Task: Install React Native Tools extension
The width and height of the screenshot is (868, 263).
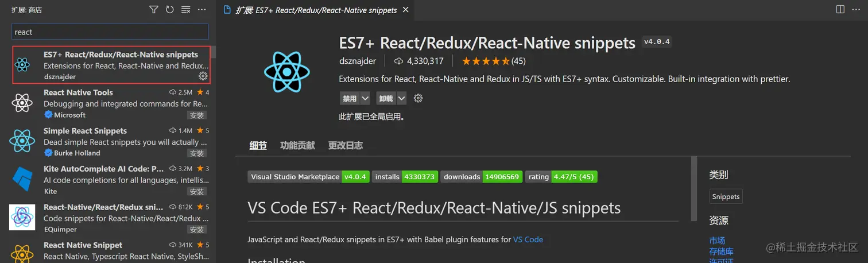Action: click(x=197, y=115)
